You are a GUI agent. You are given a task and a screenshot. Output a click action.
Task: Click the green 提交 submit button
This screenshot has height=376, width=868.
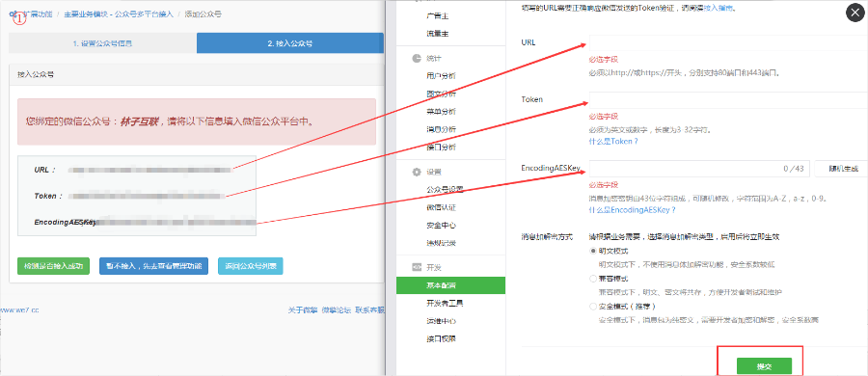(764, 366)
